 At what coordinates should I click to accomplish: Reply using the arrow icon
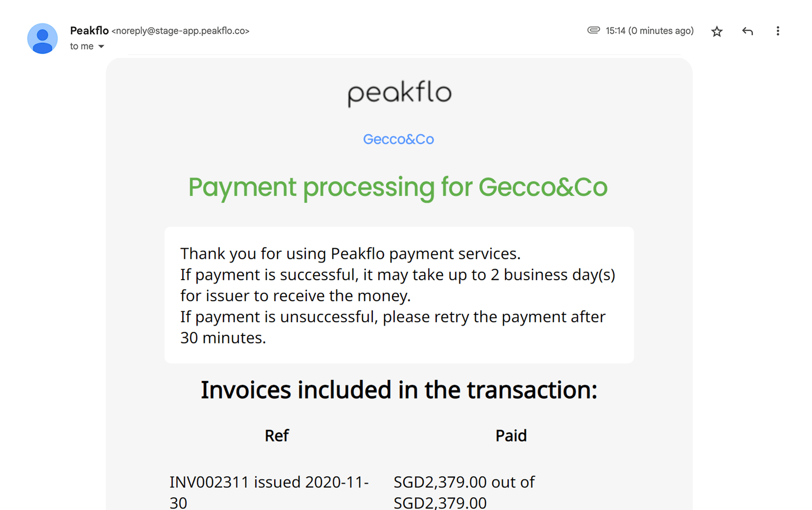(x=747, y=31)
